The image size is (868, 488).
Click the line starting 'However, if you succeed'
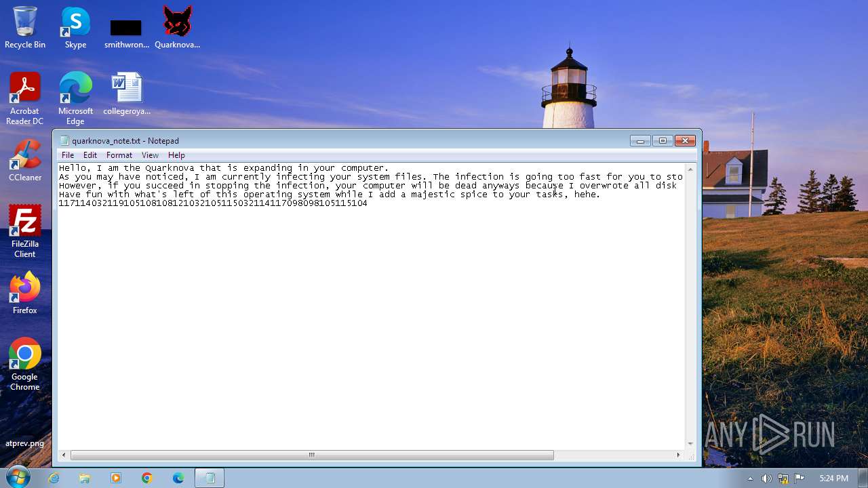(x=368, y=186)
